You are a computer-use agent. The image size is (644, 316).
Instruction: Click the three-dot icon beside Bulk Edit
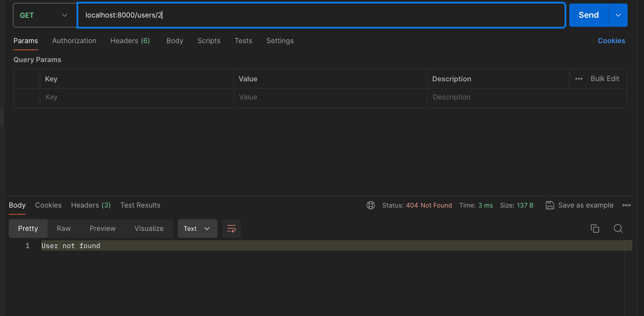(579, 79)
